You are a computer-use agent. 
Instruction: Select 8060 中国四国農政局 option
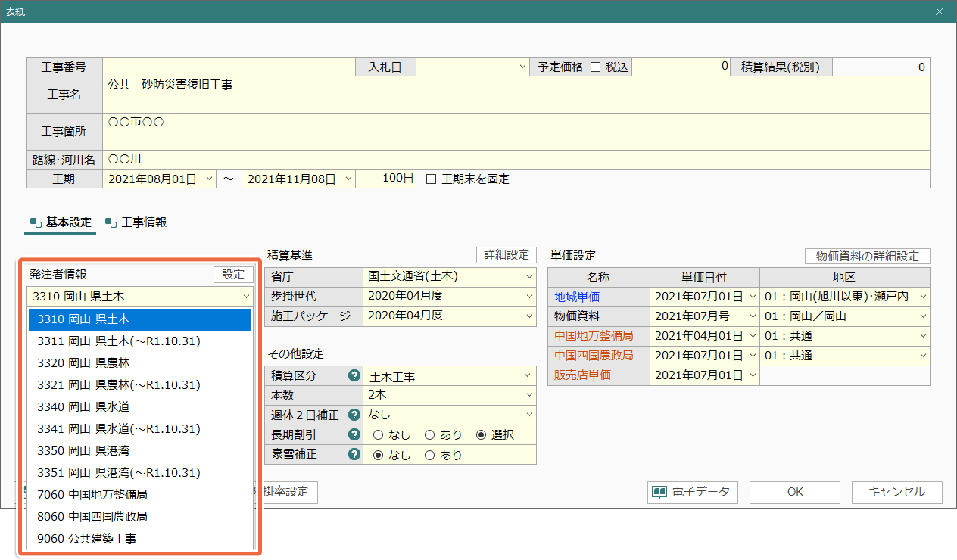coord(140,517)
